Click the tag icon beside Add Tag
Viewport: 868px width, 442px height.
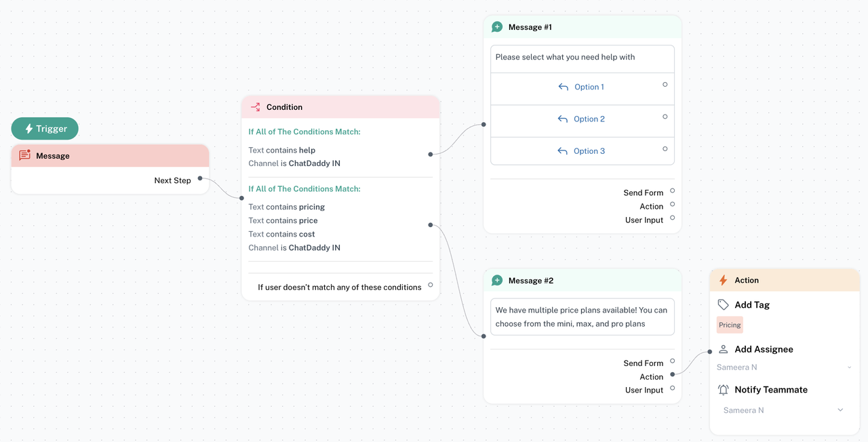724,305
